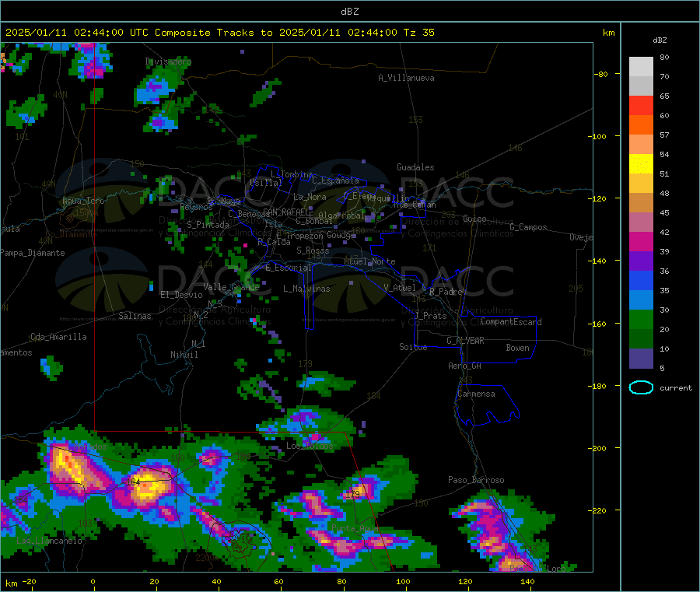Screen dimensions: 700x592
Task: Click the 'Guico' map label
Action: (474, 219)
